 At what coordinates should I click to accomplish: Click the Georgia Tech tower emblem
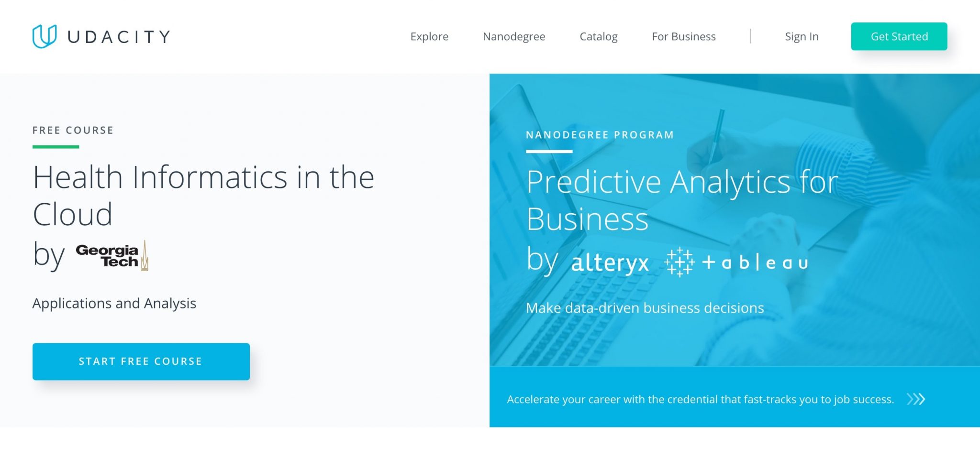pyautogui.click(x=145, y=256)
